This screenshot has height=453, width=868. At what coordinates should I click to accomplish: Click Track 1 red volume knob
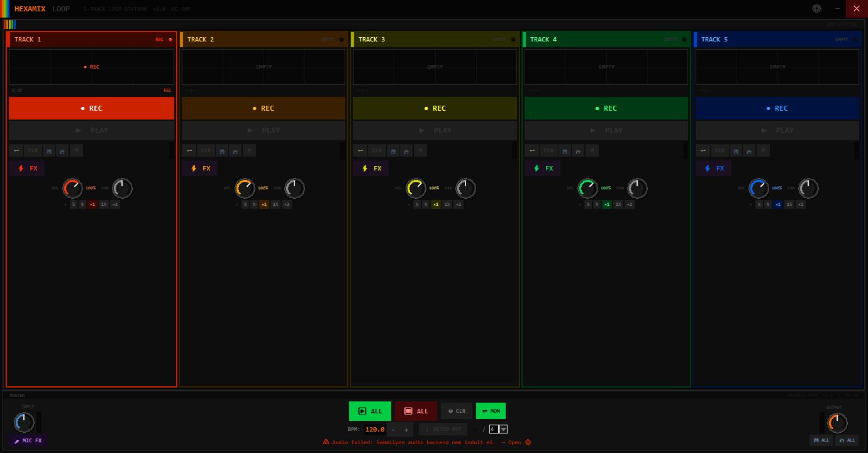73,188
